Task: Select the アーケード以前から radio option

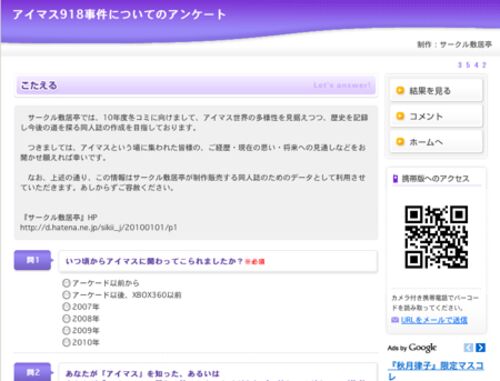Action: (66, 283)
